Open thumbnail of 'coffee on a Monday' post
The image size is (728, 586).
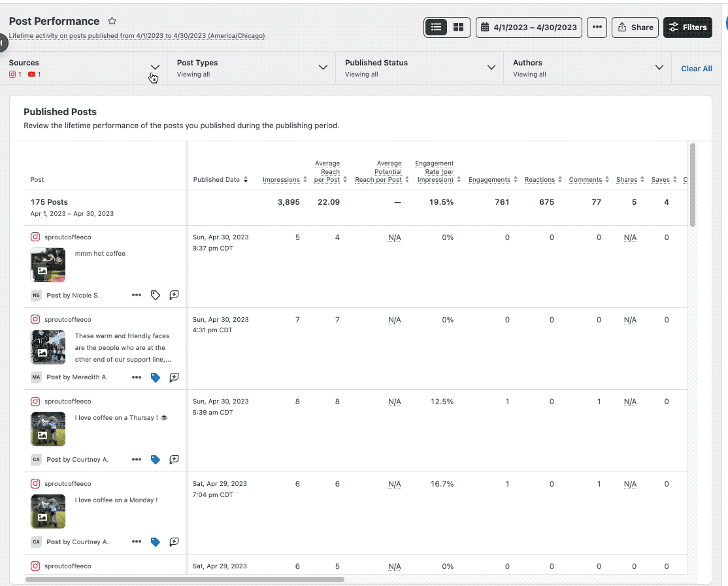point(48,511)
